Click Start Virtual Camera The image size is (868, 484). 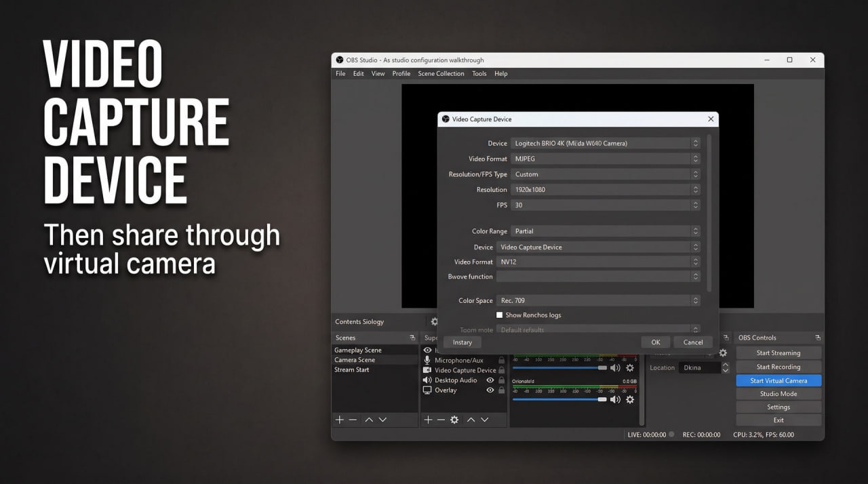tap(778, 380)
